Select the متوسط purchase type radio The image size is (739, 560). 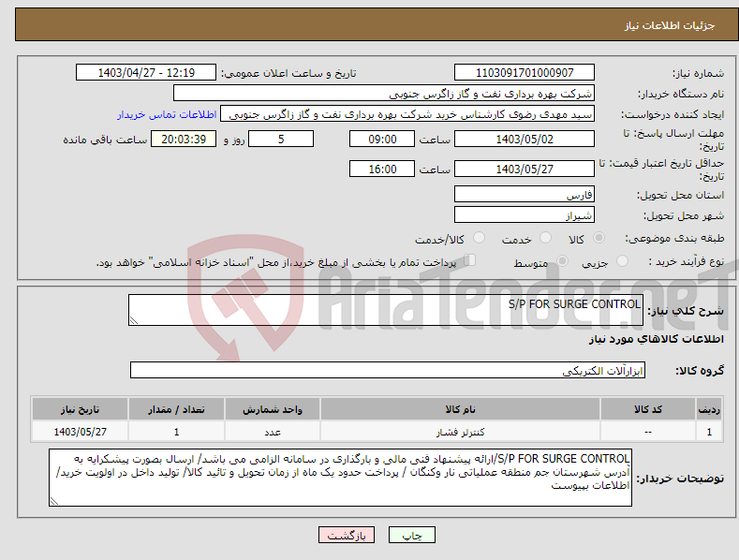click(x=562, y=260)
